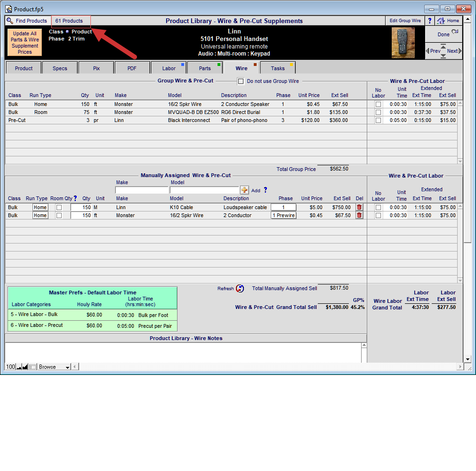Check No Labor for the Group Wire 16/2 Spkr Wire row
This screenshot has height=471, width=476.
click(x=378, y=104)
